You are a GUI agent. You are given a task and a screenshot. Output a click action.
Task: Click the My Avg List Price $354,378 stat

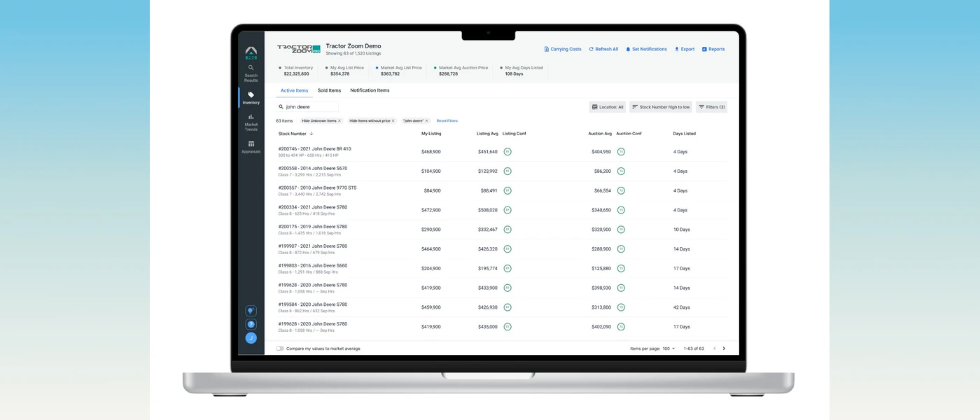tap(344, 71)
